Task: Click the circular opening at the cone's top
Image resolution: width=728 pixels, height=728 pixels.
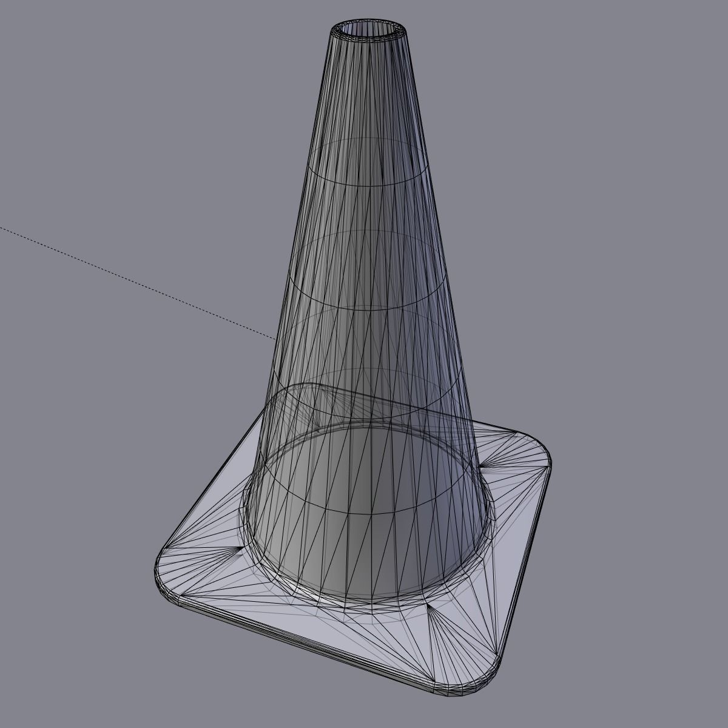Action: pos(368,29)
